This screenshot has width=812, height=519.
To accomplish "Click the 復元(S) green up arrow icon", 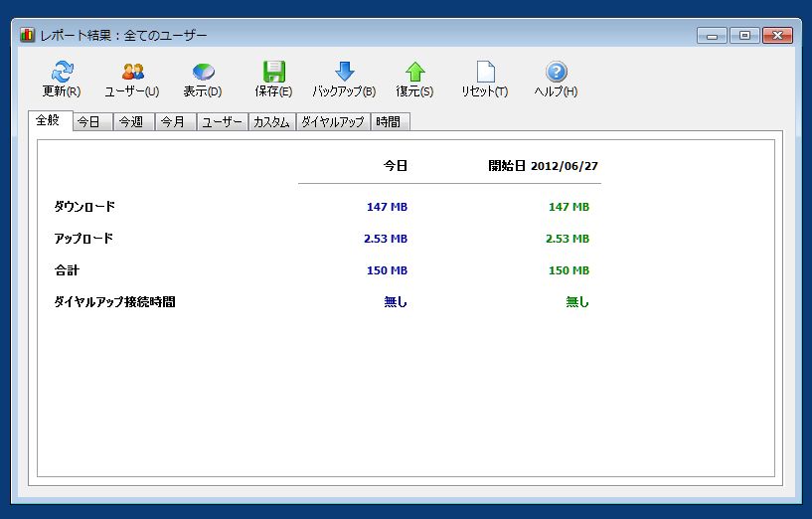I will [x=414, y=72].
